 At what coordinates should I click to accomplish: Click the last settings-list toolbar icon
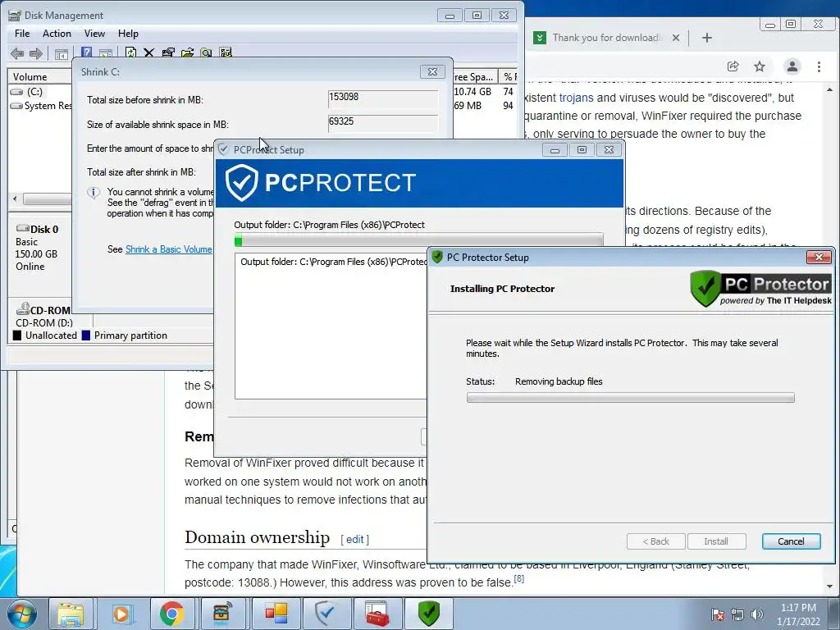pos(226,52)
